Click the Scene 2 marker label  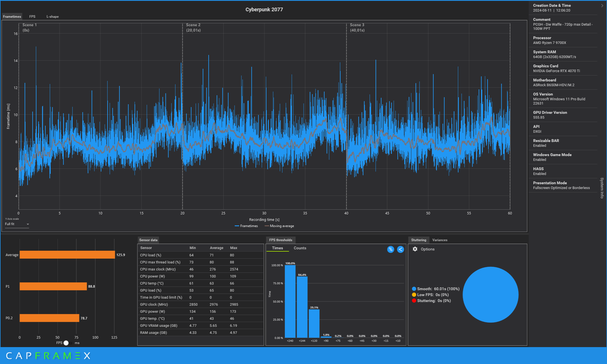[193, 28]
